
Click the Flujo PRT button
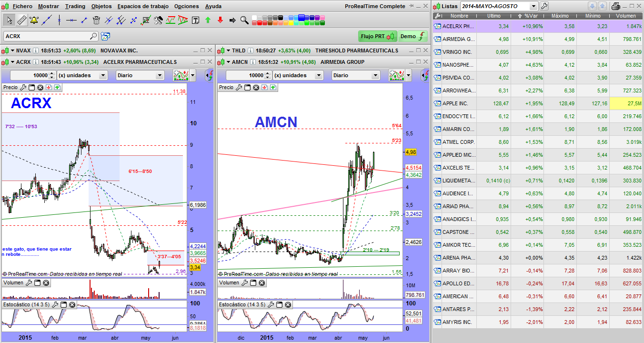click(x=378, y=36)
